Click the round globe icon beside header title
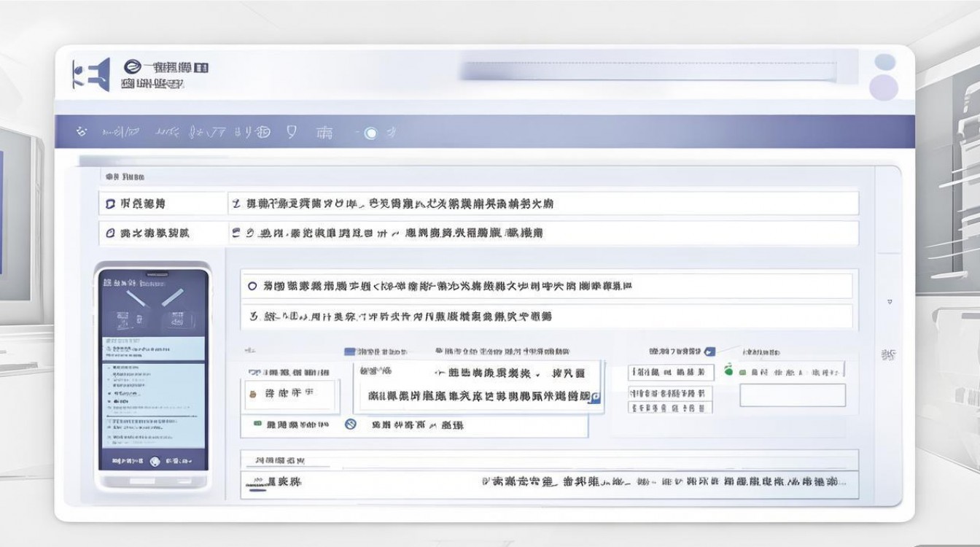Image resolution: width=980 pixels, height=547 pixels. click(x=133, y=67)
